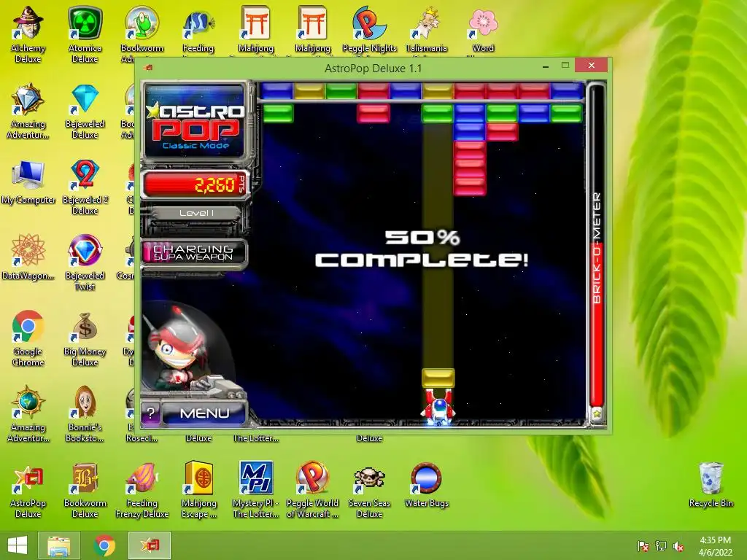This screenshot has height=560, width=747.
Task: Open the Feeding Frenzy Deluxe desktop icon
Action: [x=142, y=491]
